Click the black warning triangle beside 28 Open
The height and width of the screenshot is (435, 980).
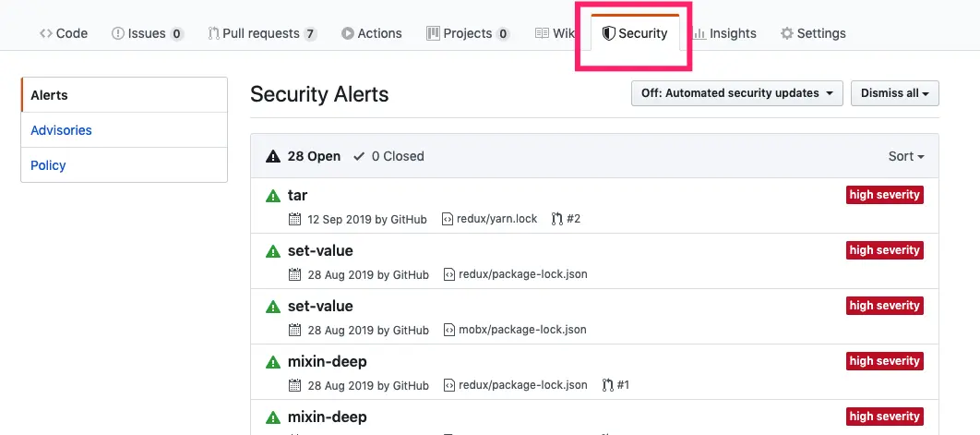pos(272,156)
